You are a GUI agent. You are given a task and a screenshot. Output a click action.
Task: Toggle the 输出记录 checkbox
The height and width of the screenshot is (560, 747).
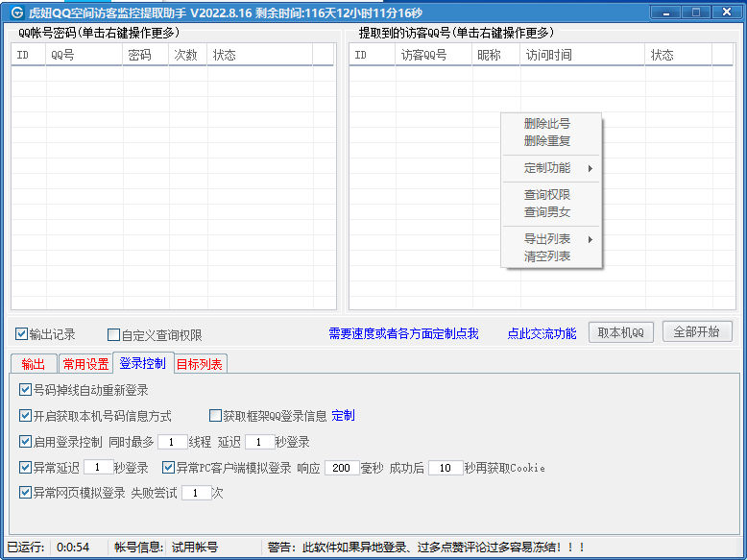pos(21,334)
